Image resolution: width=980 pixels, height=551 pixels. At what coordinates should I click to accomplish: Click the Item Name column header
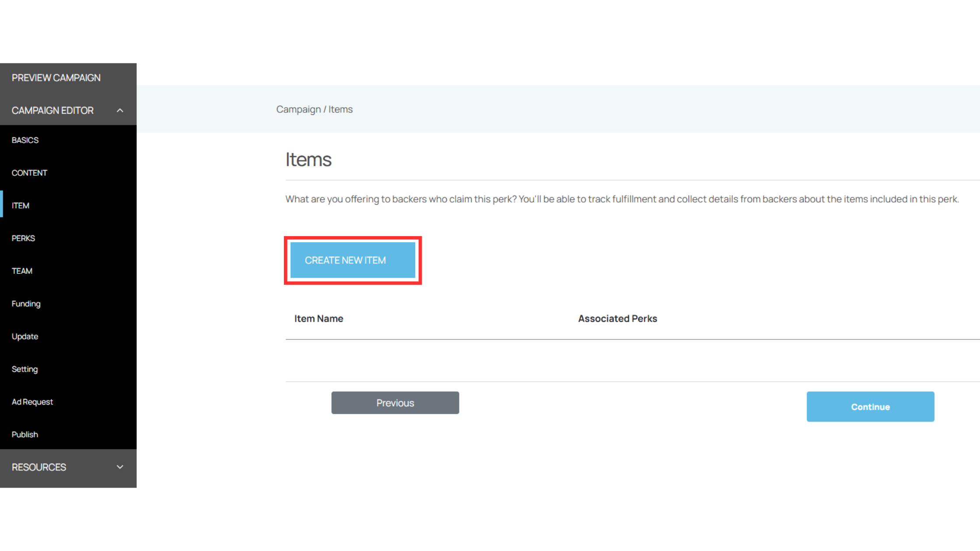[318, 319]
